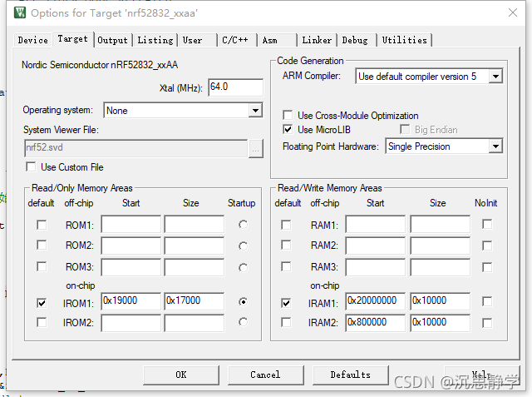Viewport: 532px width, 397px height.
Task: Click the Keil uVision icon in title bar
Action: [20, 13]
